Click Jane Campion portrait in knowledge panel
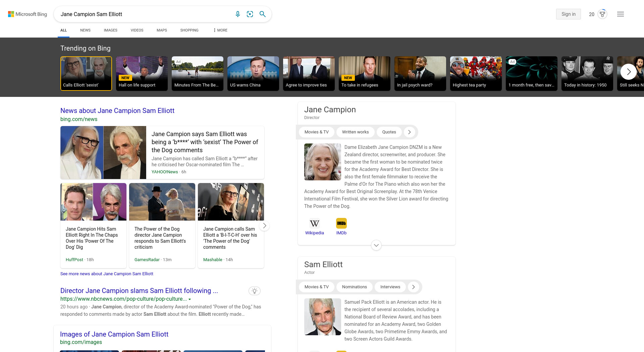Viewport: 644px width, 352px height. pyautogui.click(x=323, y=162)
